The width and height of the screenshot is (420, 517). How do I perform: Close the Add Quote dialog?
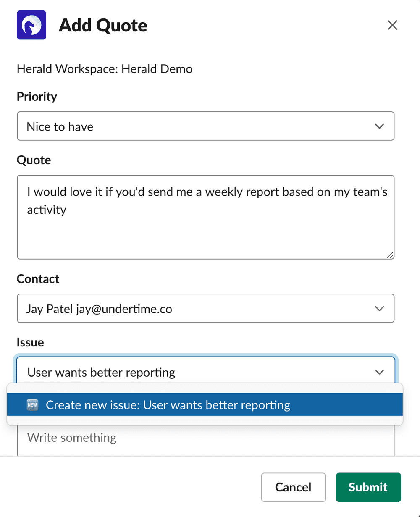[x=392, y=25]
